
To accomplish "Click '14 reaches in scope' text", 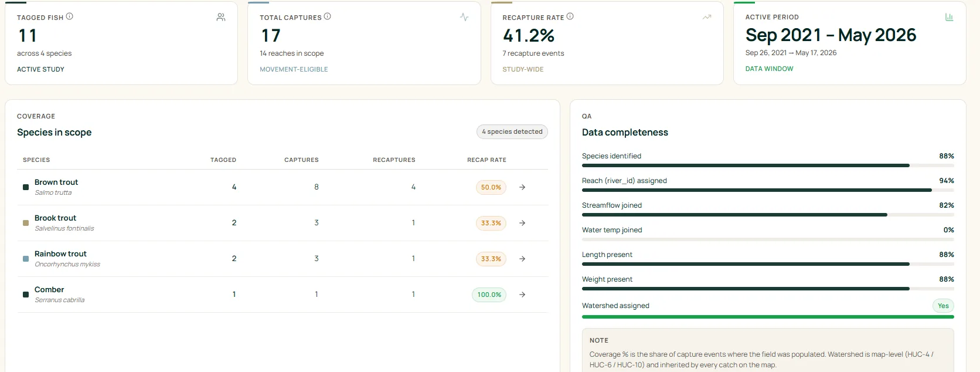I will pyautogui.click(x=292, y=53).
